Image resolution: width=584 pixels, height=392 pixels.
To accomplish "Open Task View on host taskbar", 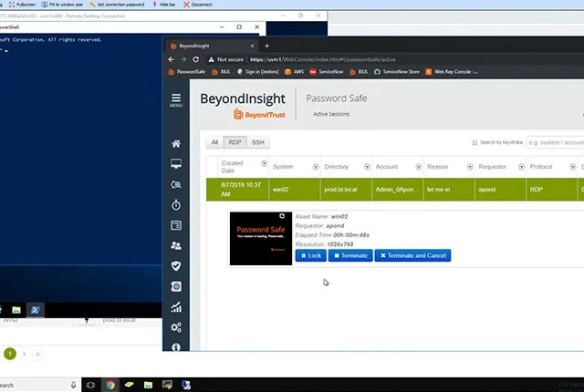I will tap(90, 385).
